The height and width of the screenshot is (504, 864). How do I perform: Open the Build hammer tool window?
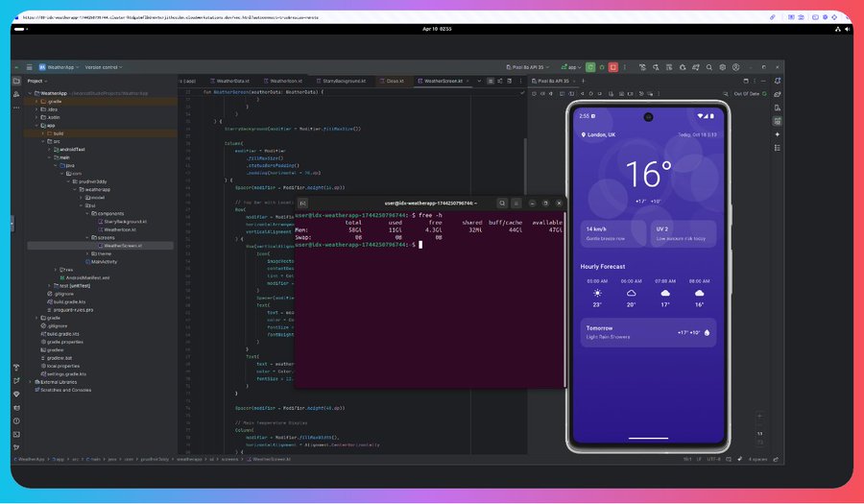tap(16, 368)
